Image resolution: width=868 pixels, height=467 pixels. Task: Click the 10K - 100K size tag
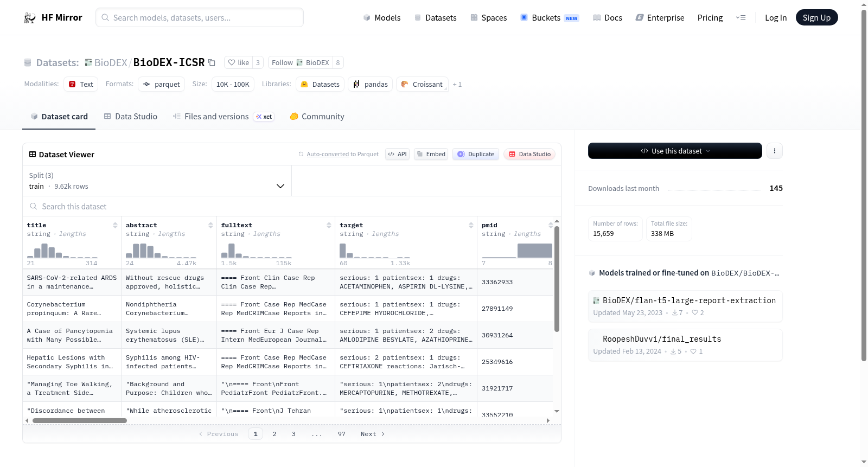pos(233,84)
